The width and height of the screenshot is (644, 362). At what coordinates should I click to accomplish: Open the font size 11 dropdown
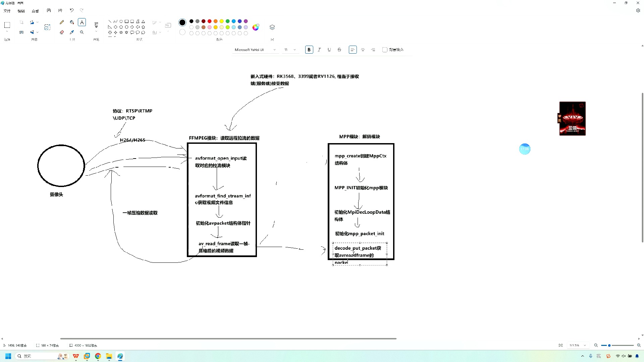tap(290, 50)
